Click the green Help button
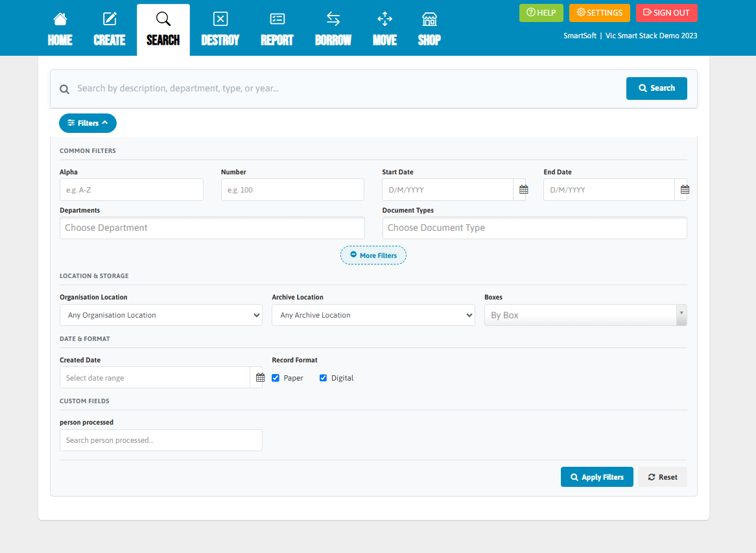 tap(541, 12)
